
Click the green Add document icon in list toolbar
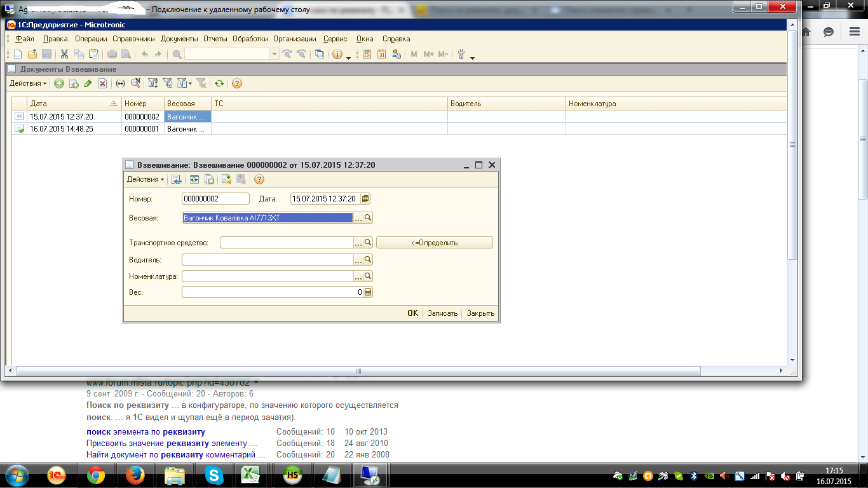click(59, 83)
